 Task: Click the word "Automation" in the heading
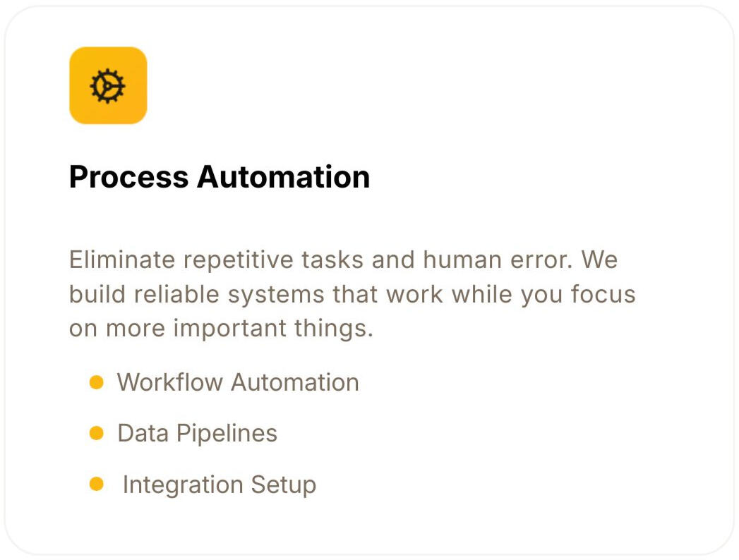283,176
